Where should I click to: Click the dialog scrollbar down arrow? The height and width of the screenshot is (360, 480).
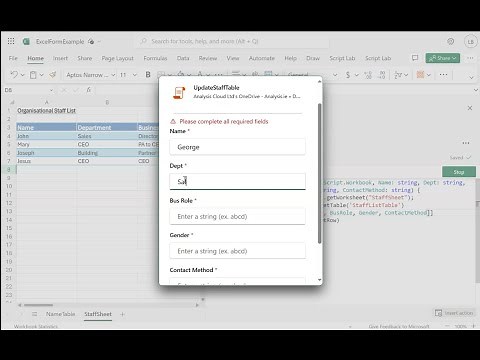coord(320,280)
